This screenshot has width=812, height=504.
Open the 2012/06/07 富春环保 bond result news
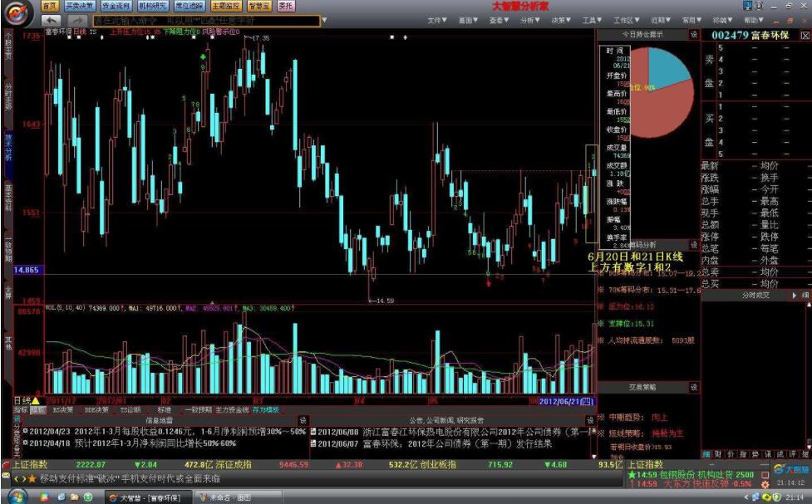[x=431, y=443]
